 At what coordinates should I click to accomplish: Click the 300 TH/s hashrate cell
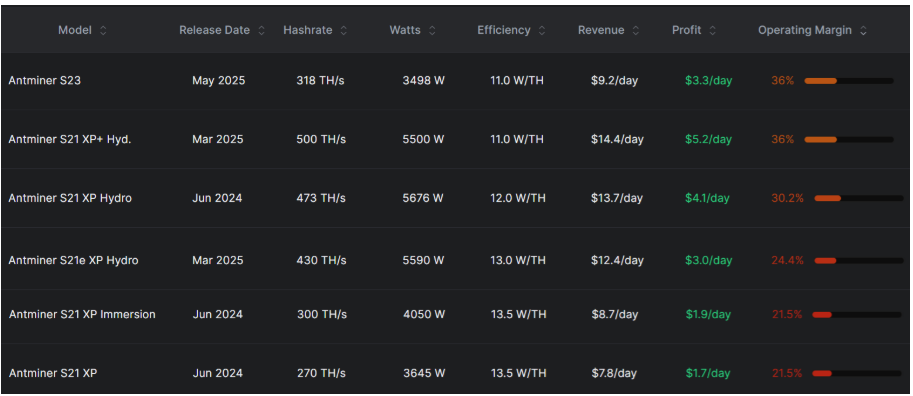[321, 314]
